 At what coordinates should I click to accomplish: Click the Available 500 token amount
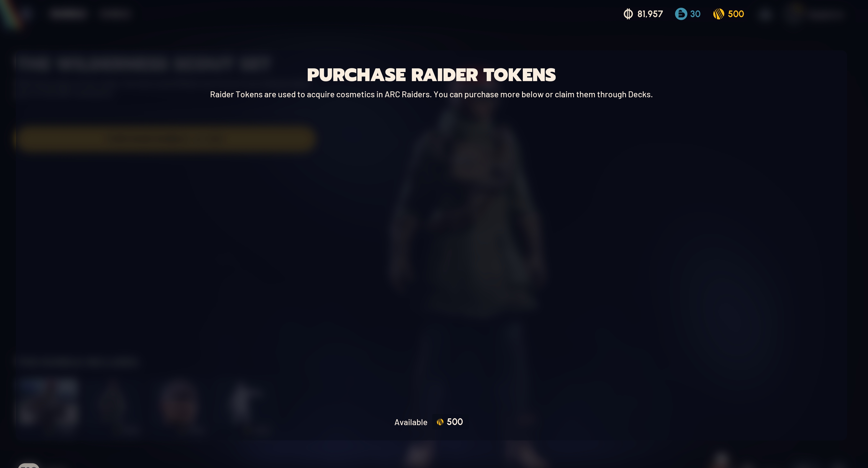pyautogui.click(x=455, y=422)
